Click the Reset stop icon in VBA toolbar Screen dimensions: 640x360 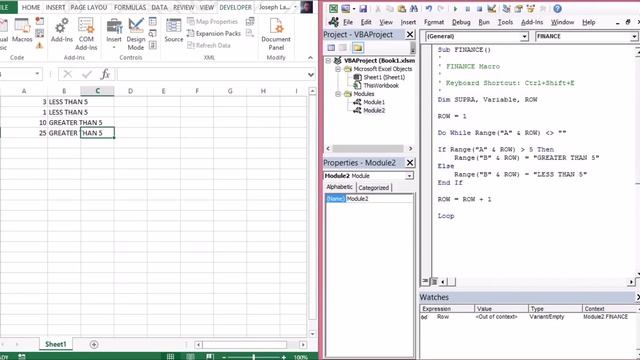click(x=480, y=9)
